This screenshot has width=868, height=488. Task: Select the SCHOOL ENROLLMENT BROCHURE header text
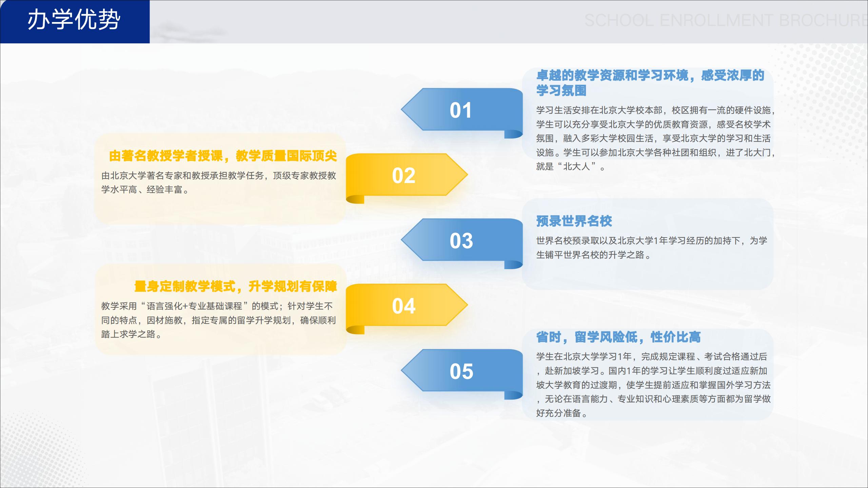click(x=726, y=20)
